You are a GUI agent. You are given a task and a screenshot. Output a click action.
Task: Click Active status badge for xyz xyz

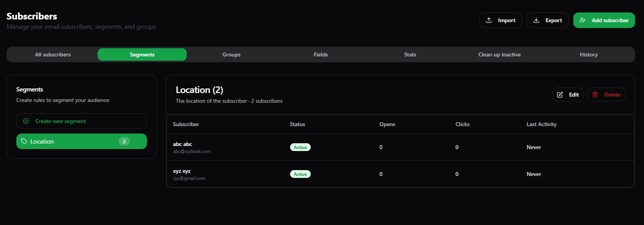click(x=300, y=174)
